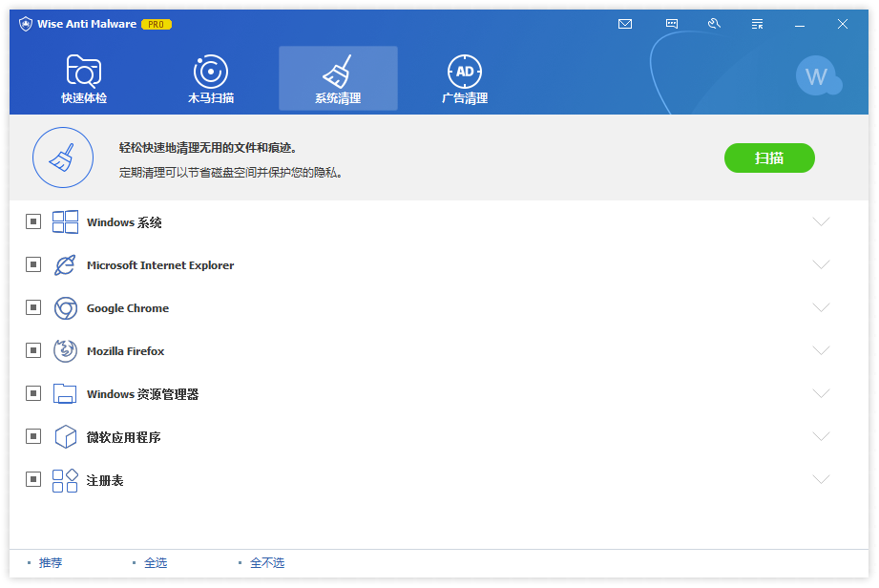This screenshot has height=588, width=879.
Task: Toggle the Microsoft Internet Explorer checkbox
Action: click(33, 265)
